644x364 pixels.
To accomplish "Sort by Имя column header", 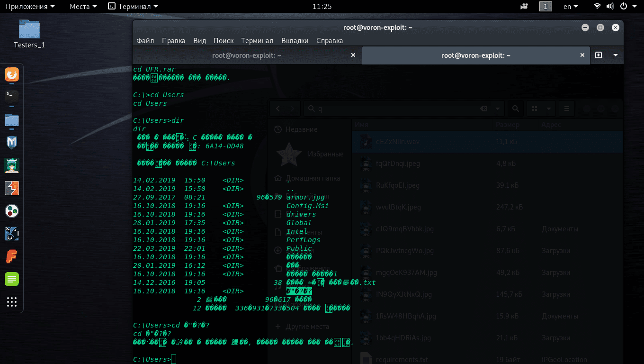I will pos(361,125).
